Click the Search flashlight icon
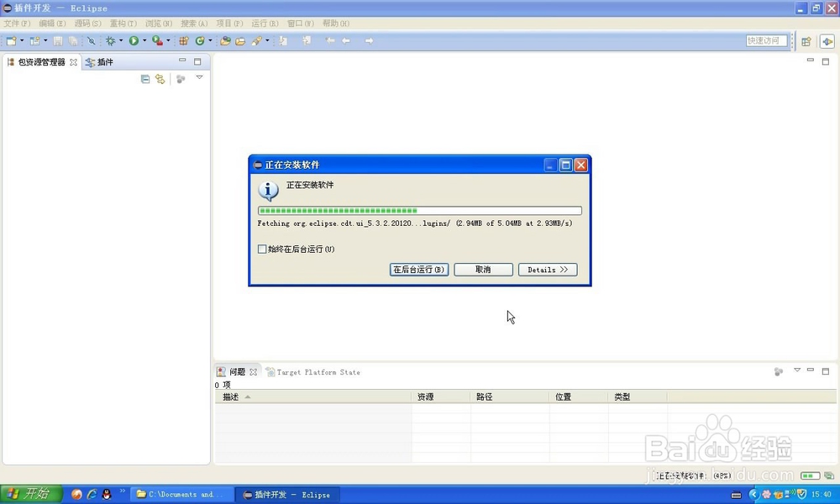The height and width of the screenshot is (504, 840). click(x=256, y=40)
